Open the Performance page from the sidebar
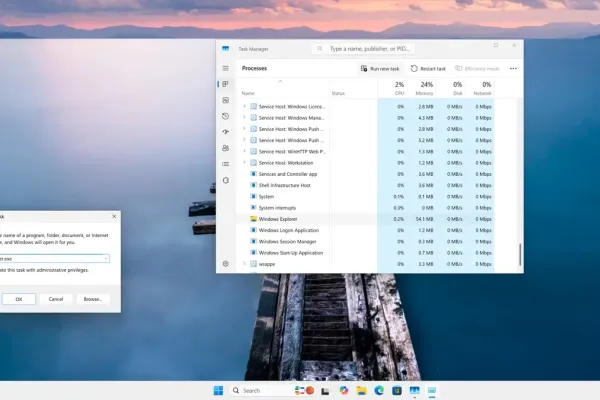600x400 pixels. coord(225,100)
